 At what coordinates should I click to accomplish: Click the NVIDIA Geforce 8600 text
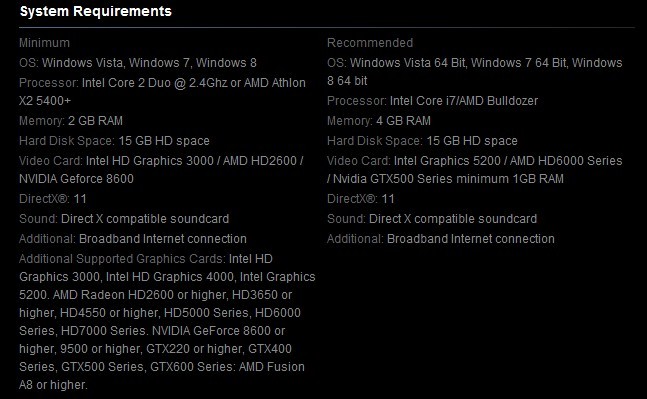click(x=76, y=179)
